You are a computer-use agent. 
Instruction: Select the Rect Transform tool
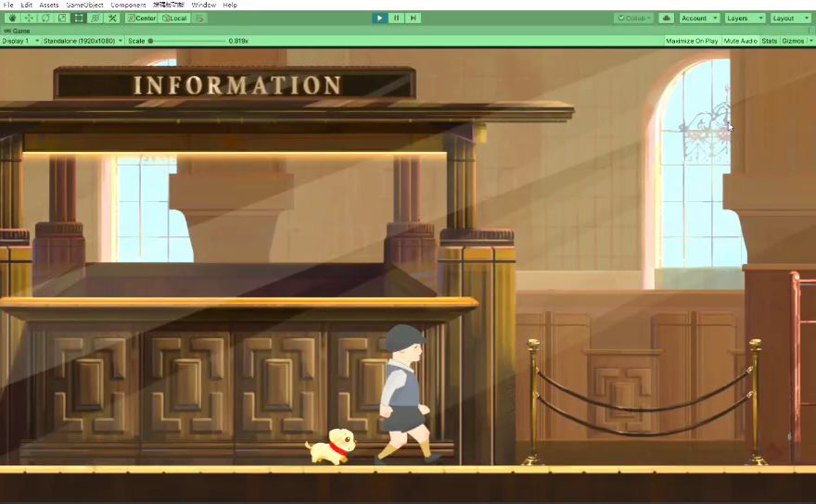point(79,18)
